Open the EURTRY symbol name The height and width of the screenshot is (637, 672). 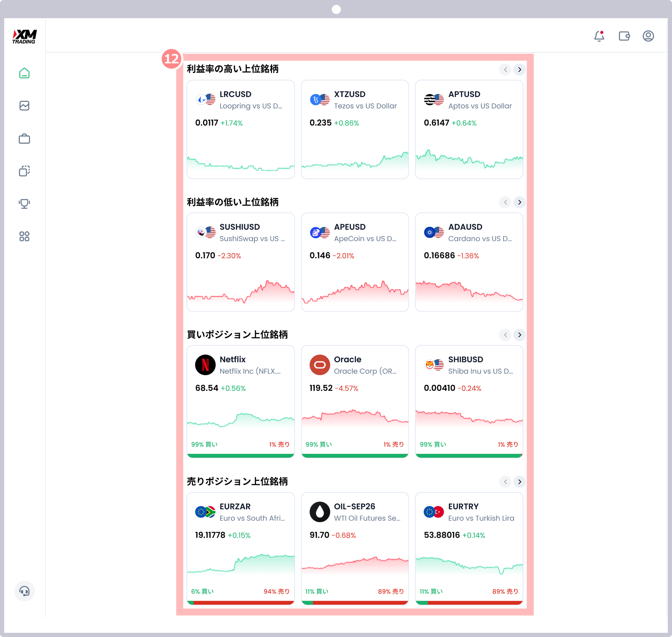[x=463, y=506]
